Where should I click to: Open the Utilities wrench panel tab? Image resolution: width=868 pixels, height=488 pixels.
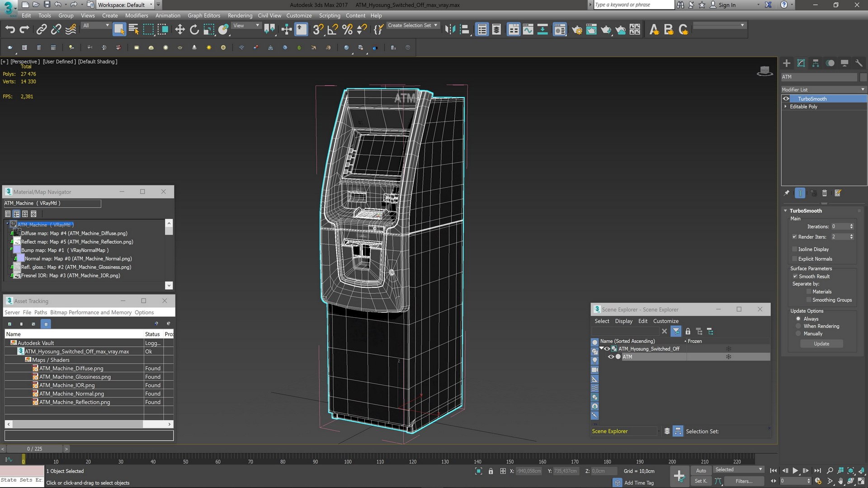click(859, 63)
